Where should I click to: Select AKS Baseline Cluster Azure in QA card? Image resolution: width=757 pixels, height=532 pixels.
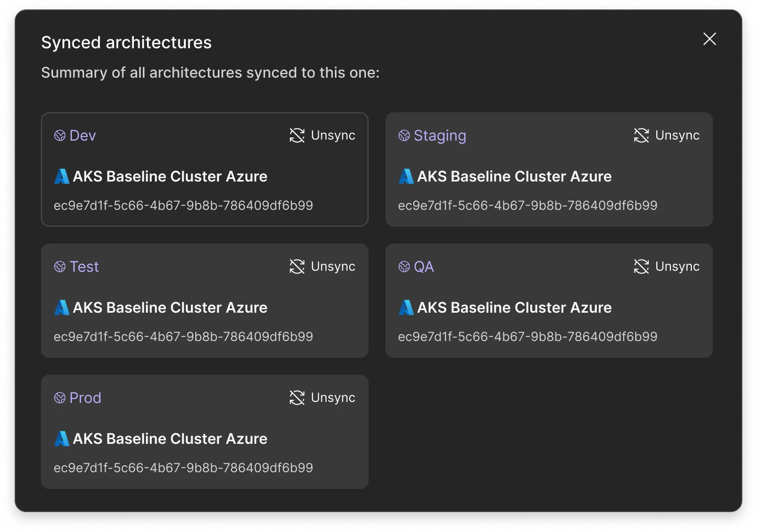[x=514, y=307]
